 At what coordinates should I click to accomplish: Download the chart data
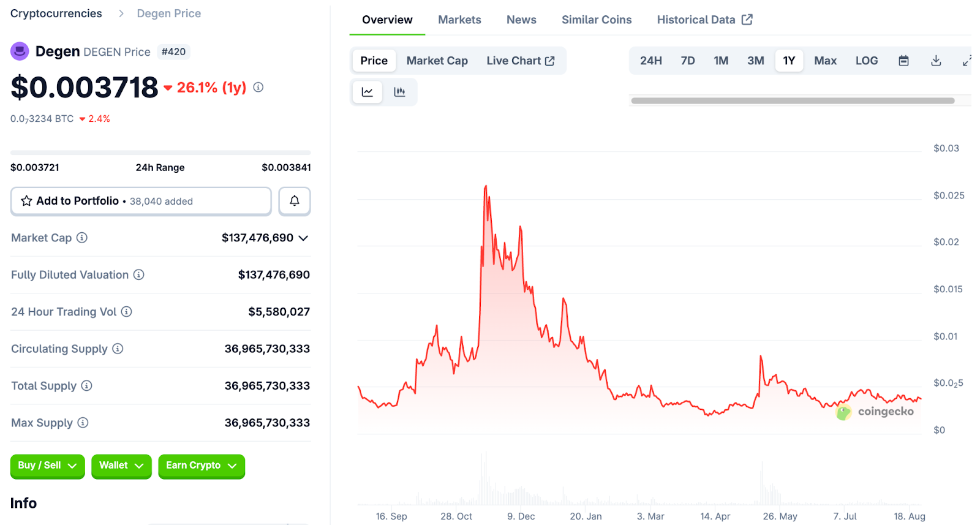(x=936, y=61)
